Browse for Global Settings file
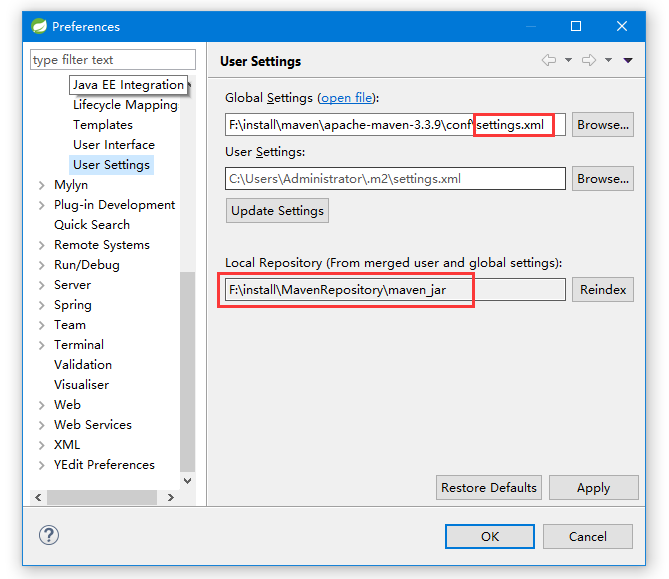669x579 pixels. (x=602, y=125)
